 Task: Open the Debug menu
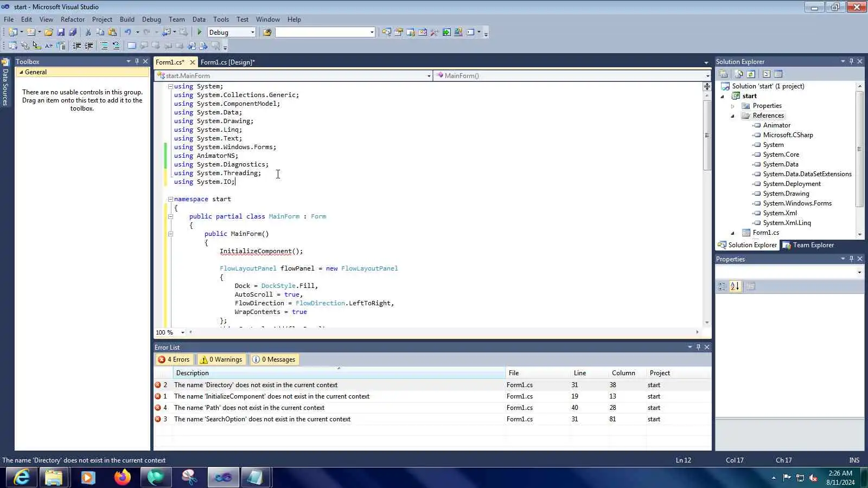[151, 20]
